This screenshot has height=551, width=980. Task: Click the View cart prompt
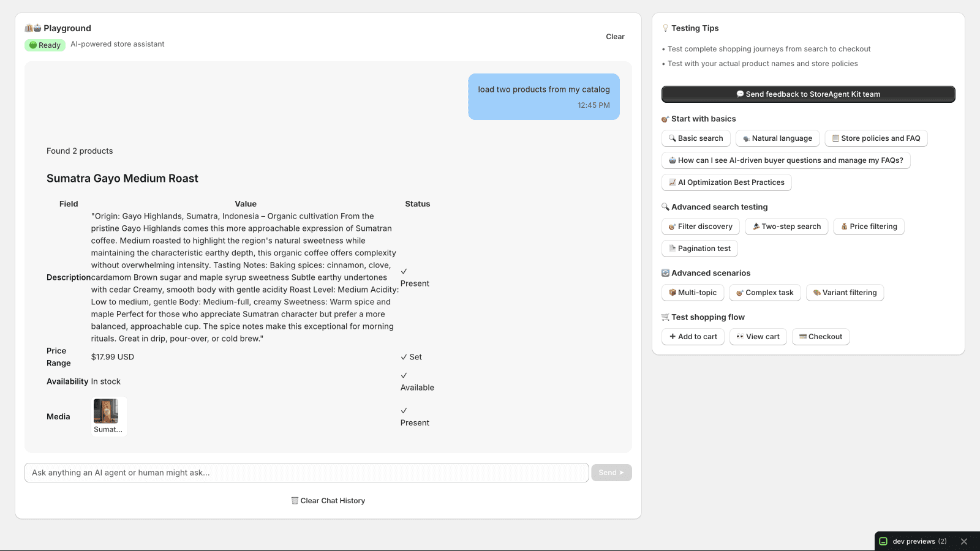click(758, 337)
